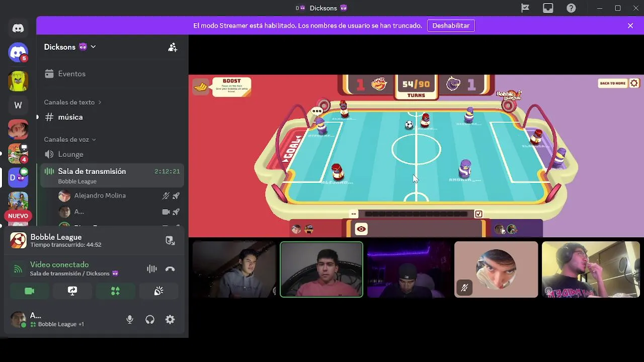Click red team player avatars below field
The width and height of the screenshot is (644, 362).
303,229
